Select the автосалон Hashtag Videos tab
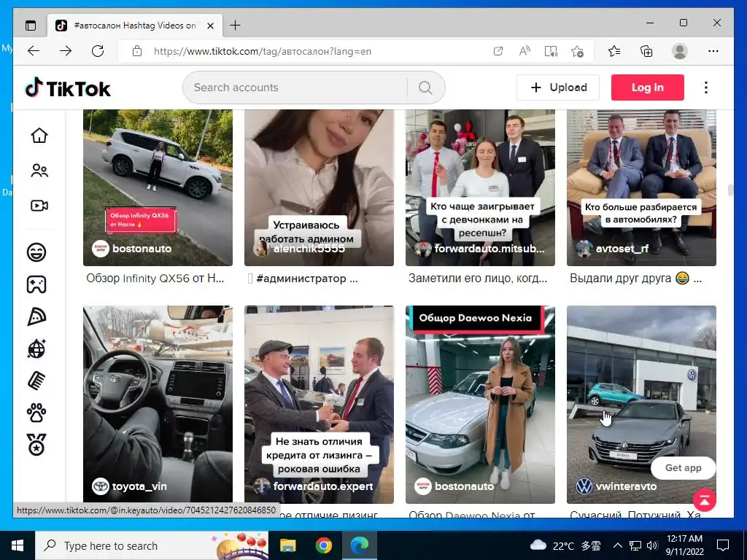 pyautogui.click(x=135, y=26)
